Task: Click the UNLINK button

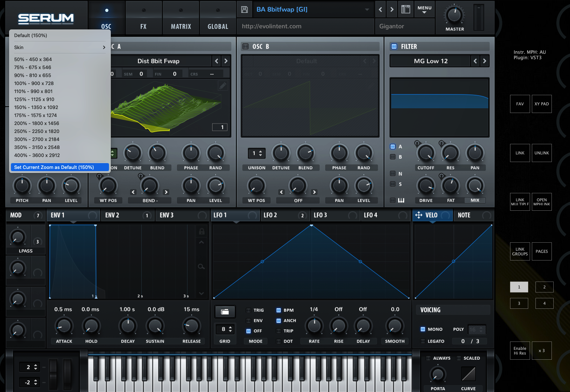Action: (x=542, y=153)
